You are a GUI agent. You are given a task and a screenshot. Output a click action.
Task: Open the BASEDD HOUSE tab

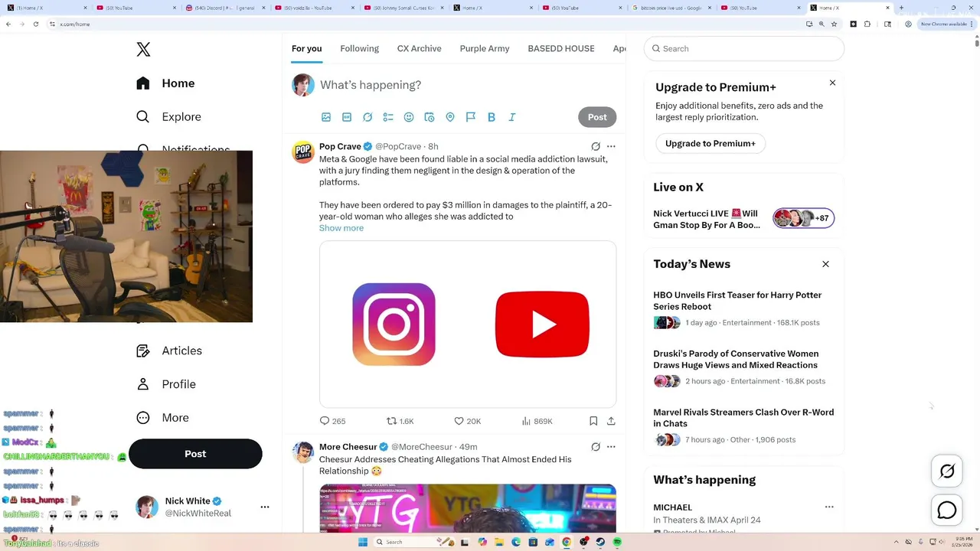click(x=560, y=48)
